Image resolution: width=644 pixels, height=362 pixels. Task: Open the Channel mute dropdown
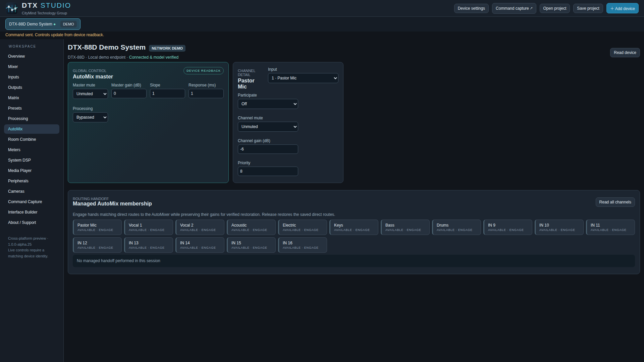tap(268, 127)
